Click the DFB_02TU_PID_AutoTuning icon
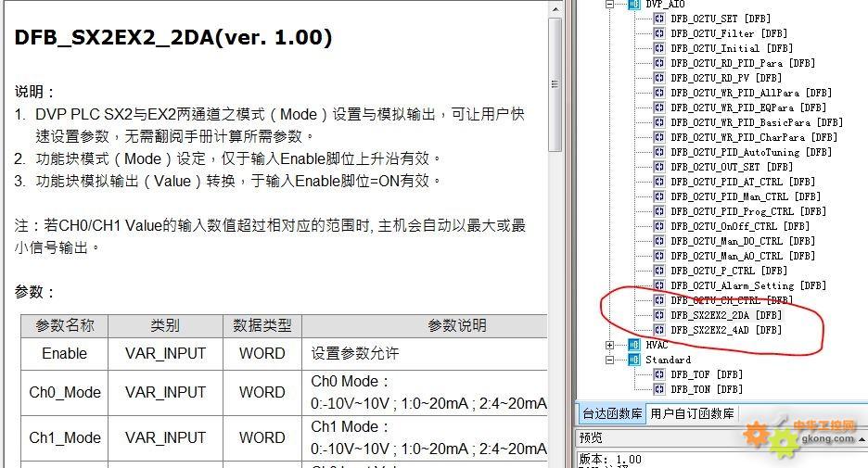868x468 pixels. point(658,152)
